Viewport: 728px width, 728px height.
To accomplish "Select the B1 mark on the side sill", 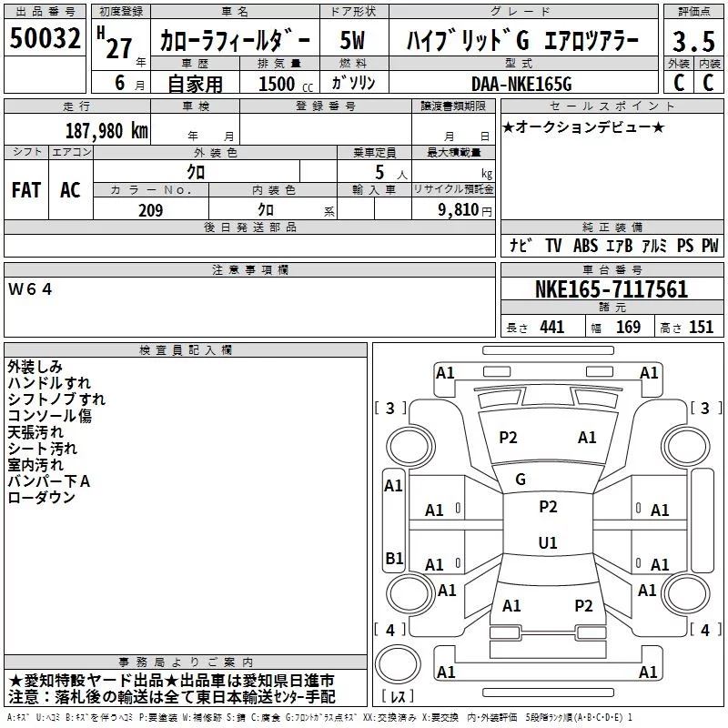I will point(394,558).
